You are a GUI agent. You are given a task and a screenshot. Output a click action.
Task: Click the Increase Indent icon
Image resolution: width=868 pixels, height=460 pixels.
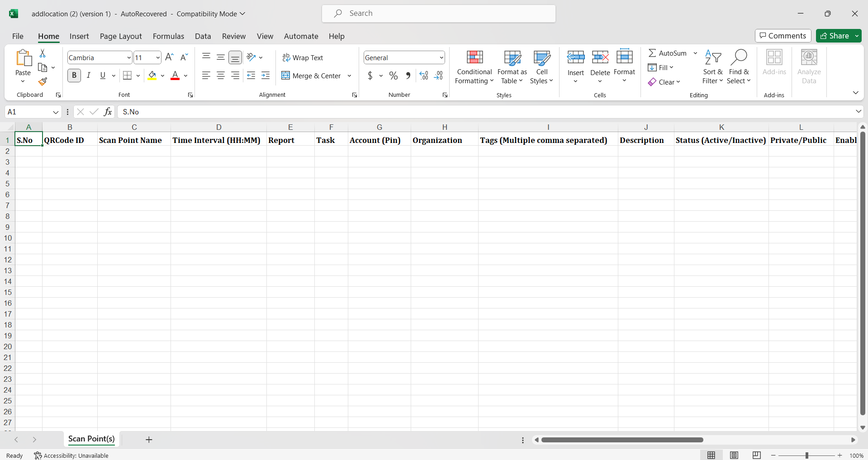coord(266,76)
